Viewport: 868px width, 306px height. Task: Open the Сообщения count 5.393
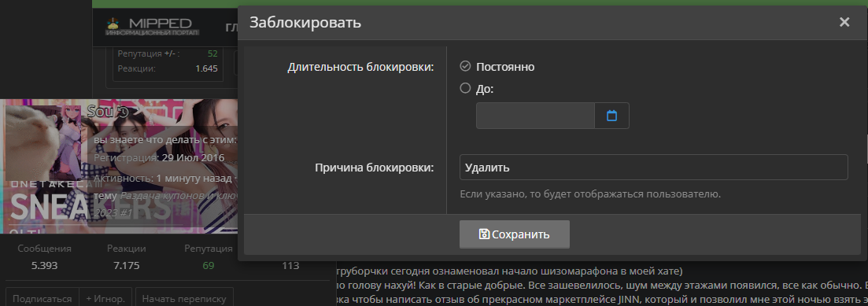point(44,266)
